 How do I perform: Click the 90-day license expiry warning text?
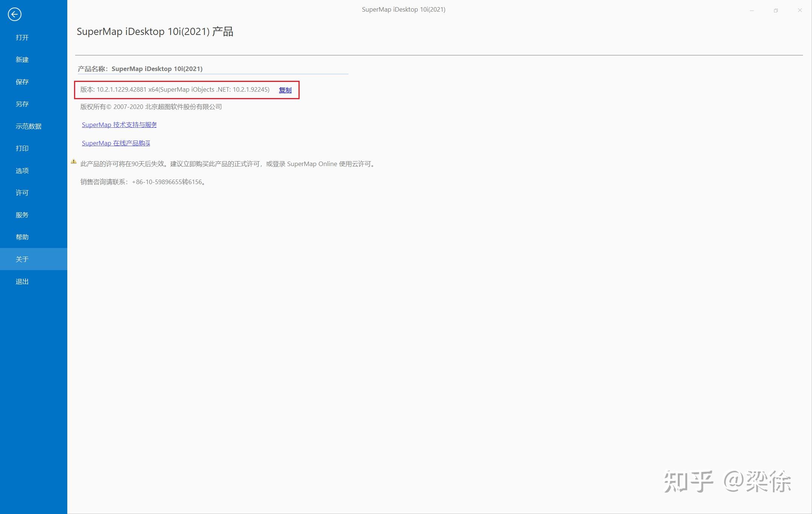click(x=228, y=164)
